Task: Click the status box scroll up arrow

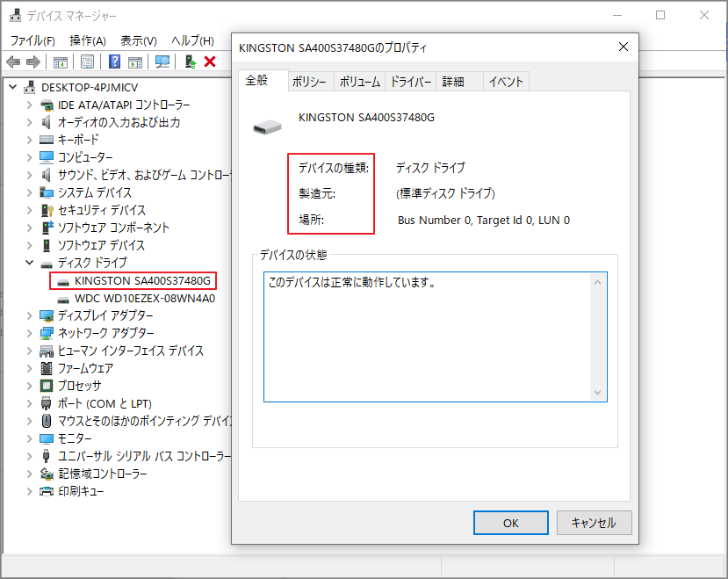Action: pyautogui.click(x=597, y=282)
